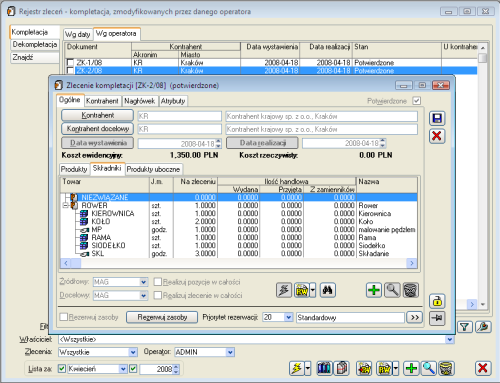500x383 pixels.
Task: Collapse the ROWER tree node
Action: click(x=66, y=205)
